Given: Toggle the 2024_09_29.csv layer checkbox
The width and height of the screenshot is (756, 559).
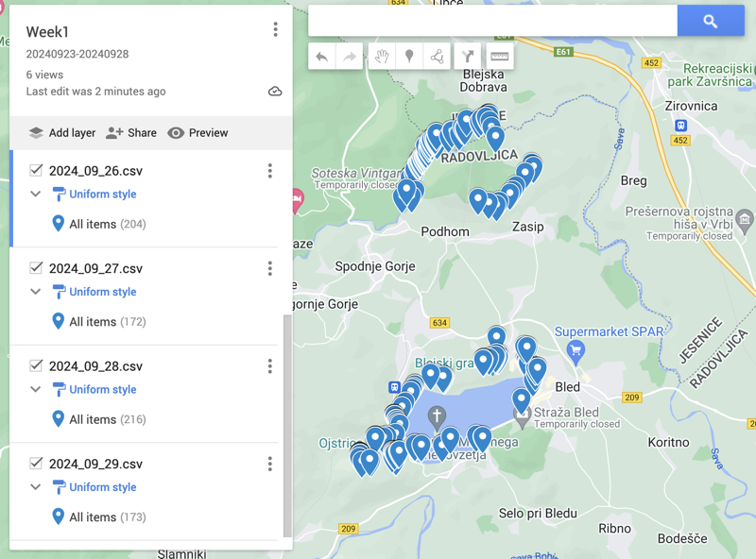Looking at the screenshot, I should [36, 464].
